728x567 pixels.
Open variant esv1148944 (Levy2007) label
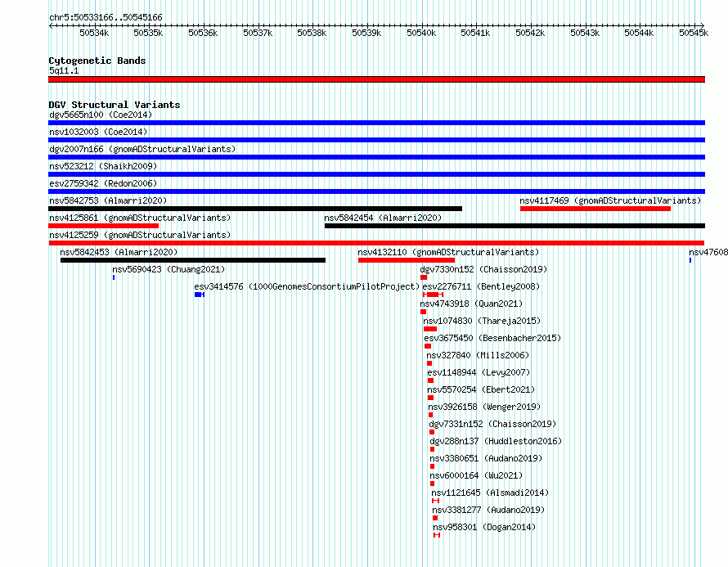point(479,372)
